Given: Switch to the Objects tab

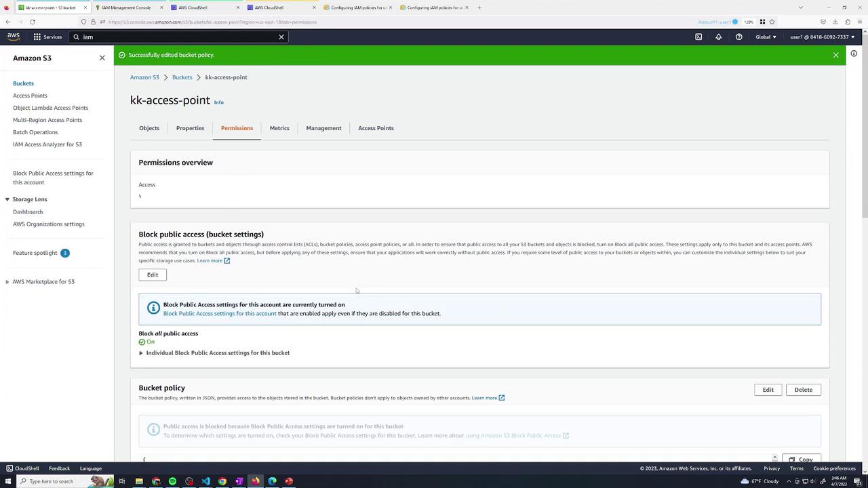Looking at the screenshot, I should 149,128.
